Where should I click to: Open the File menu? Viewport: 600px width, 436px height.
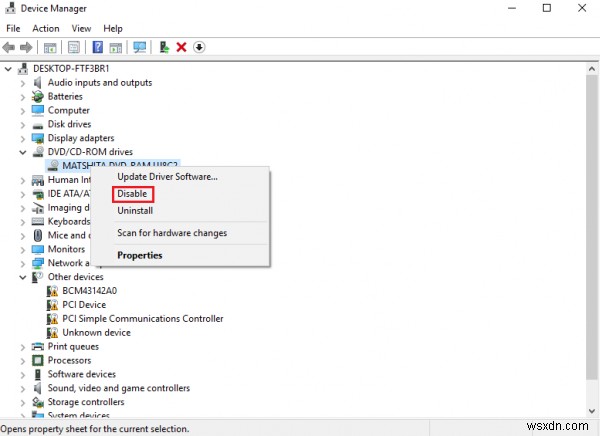(x=13, y=28)
